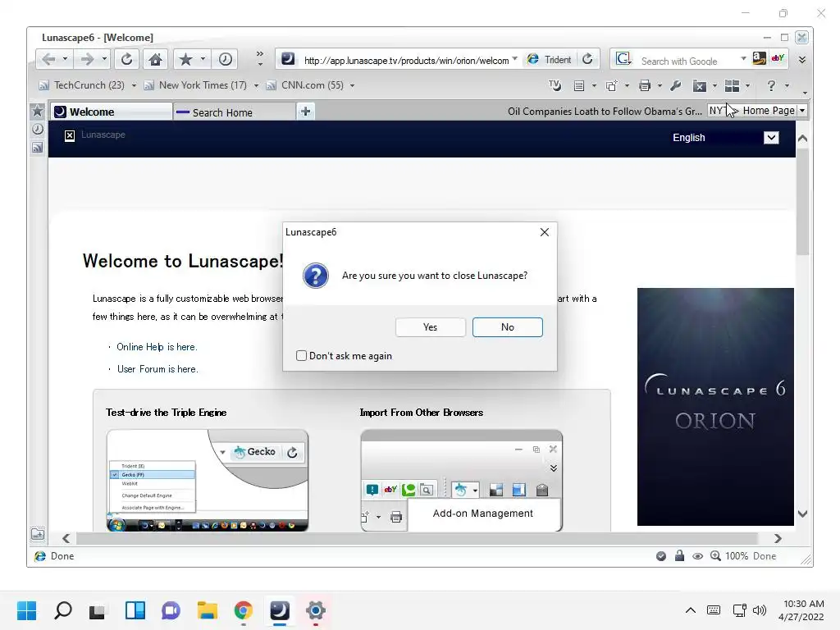Click the padlock security icon in status bar
This screenshot has height=630, width=840.
(679, 555)
